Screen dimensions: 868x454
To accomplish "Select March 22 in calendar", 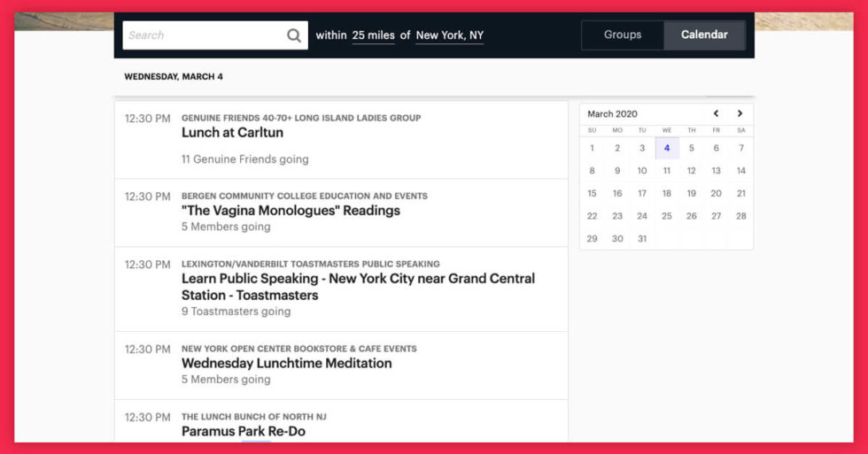I will point(592,216).
